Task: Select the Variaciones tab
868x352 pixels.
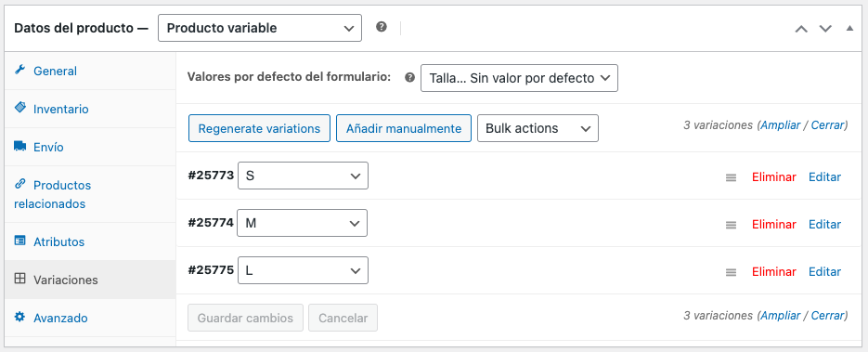Action: pyautogui.click(x=90, y=280)
